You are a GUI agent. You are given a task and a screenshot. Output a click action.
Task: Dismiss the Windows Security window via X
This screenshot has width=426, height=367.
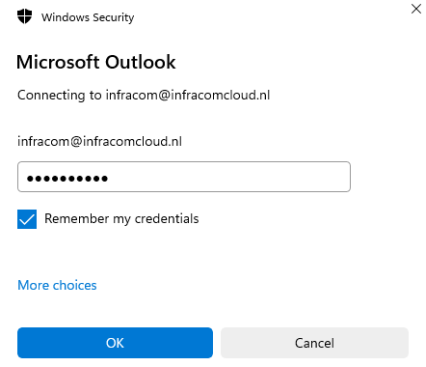point(416,9)
